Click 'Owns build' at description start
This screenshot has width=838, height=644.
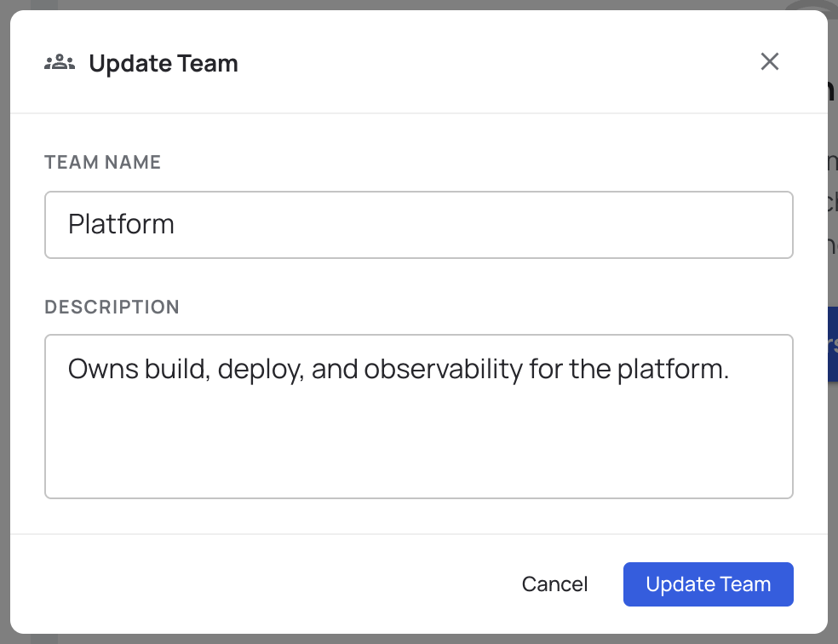click(139, 370)
